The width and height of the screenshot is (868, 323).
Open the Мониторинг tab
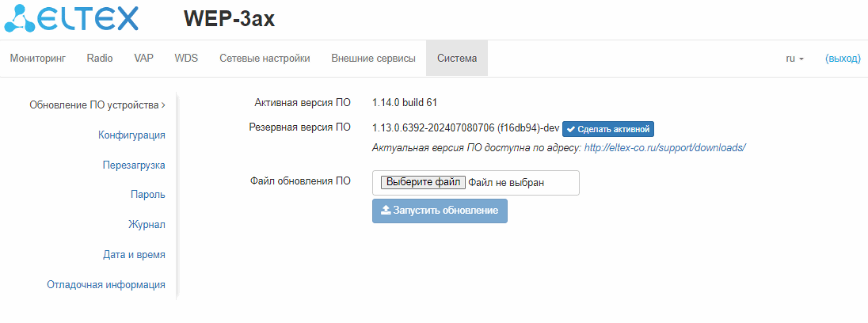[x=38, y=58]
